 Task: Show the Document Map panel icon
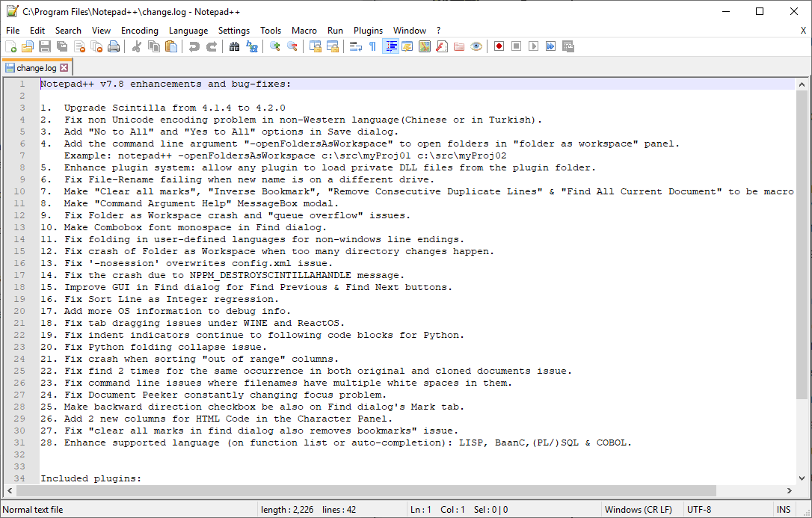tap(425, 46)
